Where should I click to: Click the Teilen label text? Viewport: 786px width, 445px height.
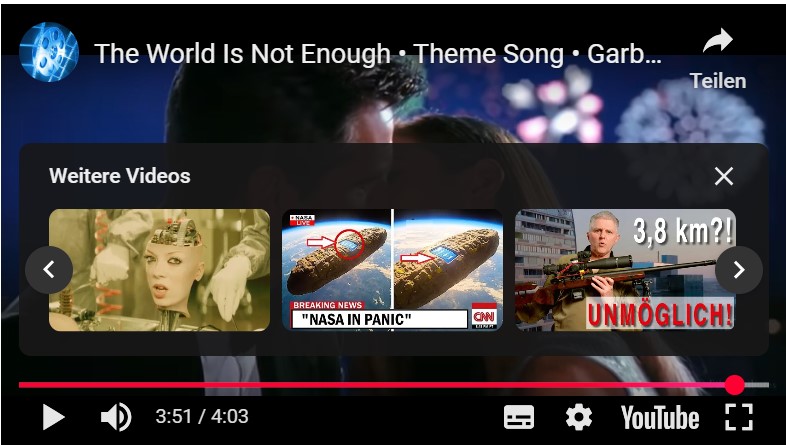click(x=718, y=81)
